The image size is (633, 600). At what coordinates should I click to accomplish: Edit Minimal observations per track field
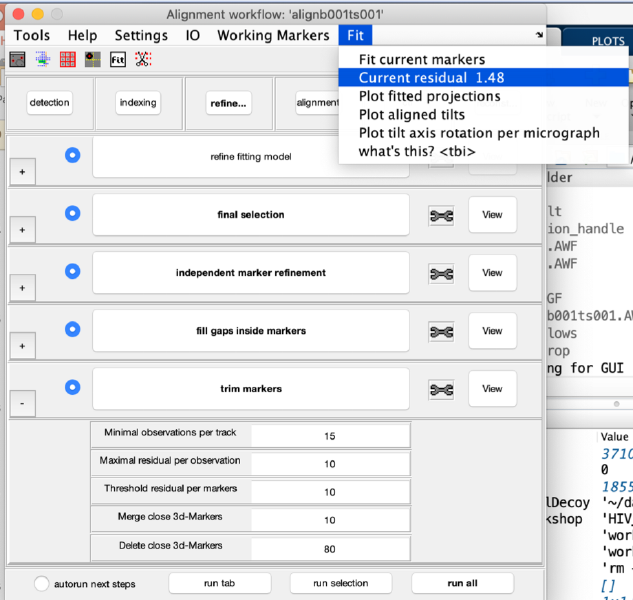point(330,436)
